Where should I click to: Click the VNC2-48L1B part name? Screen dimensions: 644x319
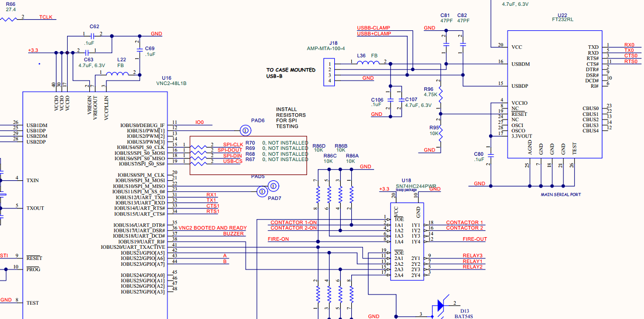point(171,83)
